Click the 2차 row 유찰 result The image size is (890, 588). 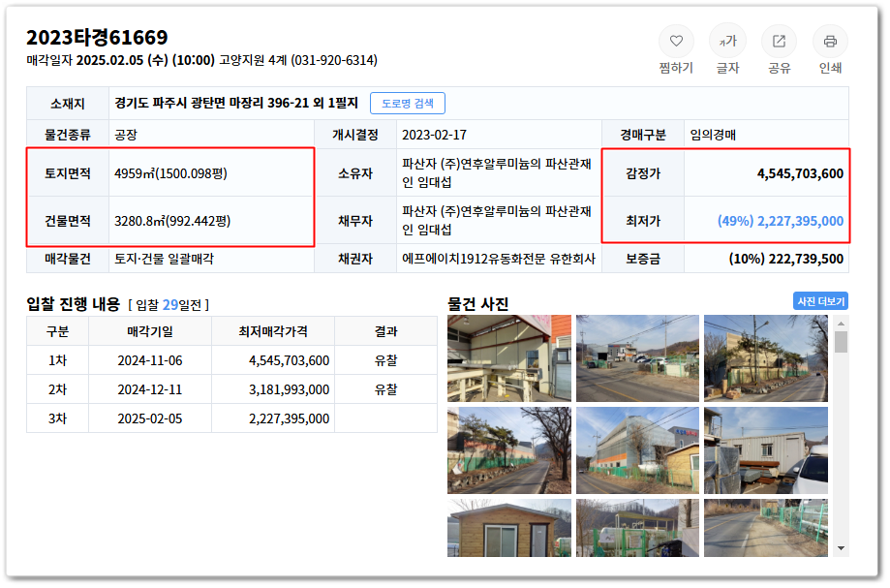click(x=386, y=390)
